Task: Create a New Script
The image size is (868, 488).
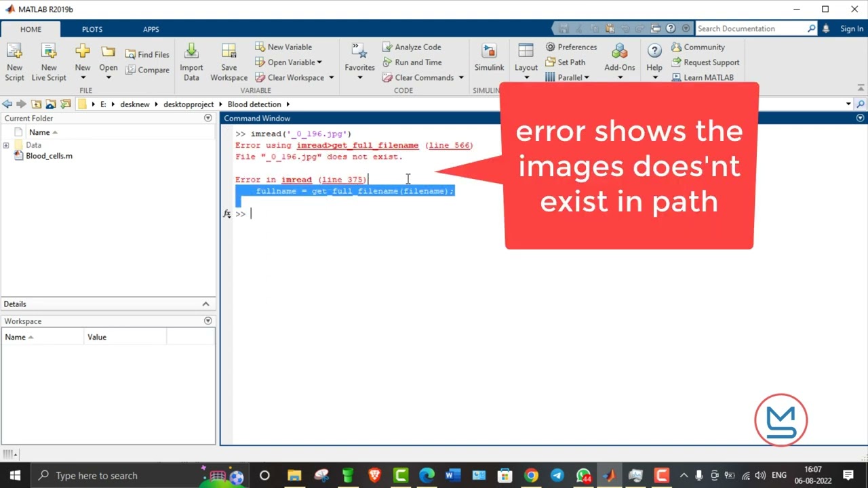Action: click(x=14, y=62)
